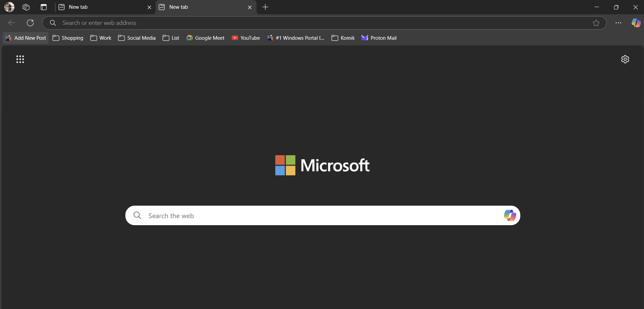Open the Tab actions menu icon
644x309 pixels.
pos(44,7)
